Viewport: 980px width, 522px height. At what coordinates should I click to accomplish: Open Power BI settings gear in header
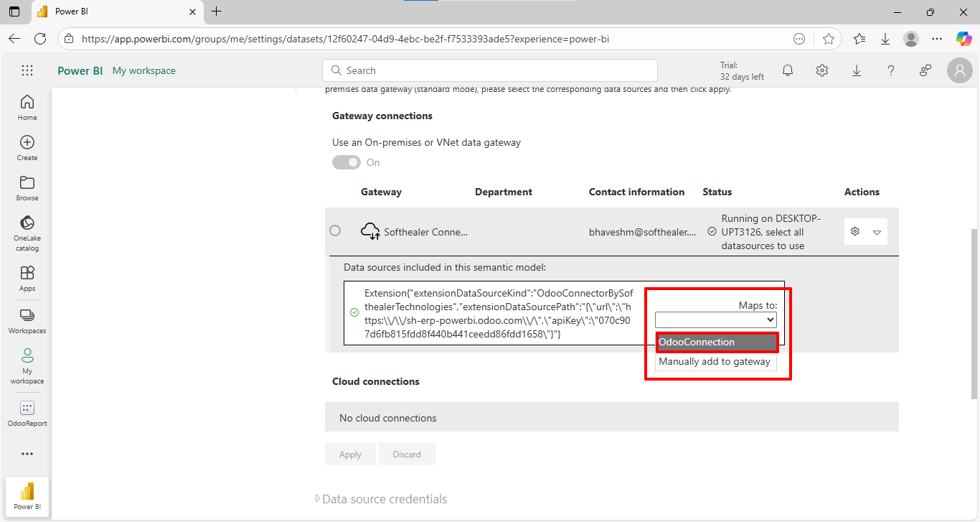[822, 70]
